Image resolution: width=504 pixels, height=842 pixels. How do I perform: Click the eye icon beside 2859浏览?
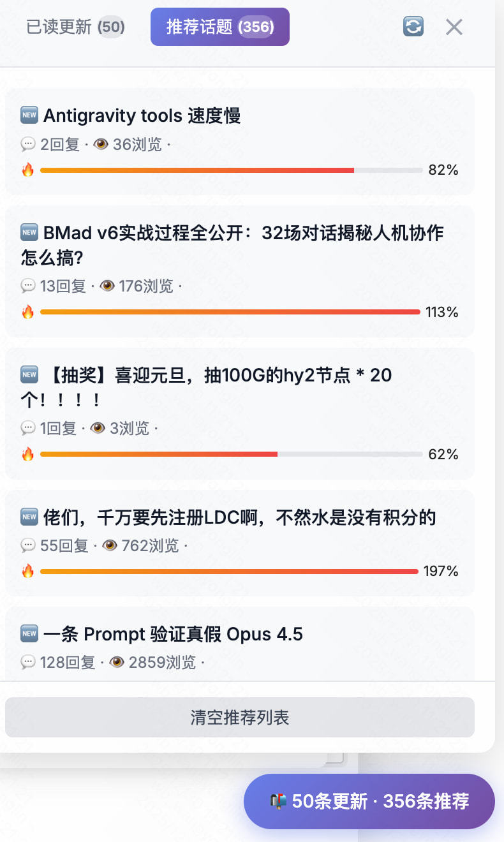(117, 663)
